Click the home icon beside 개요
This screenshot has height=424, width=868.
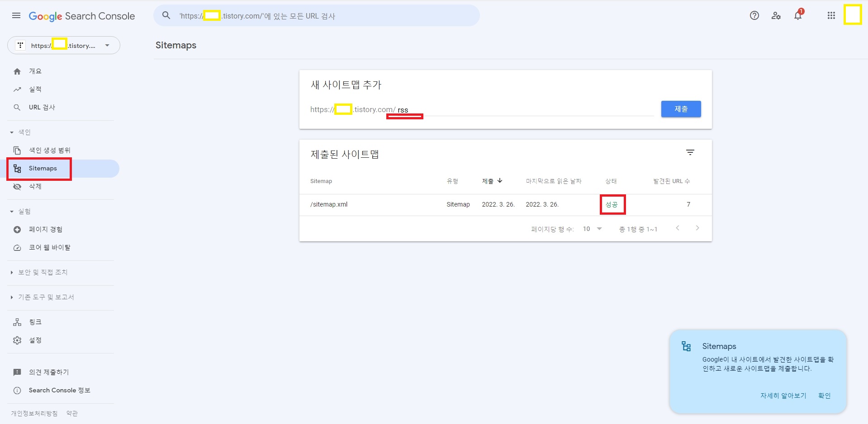click(x=17, y=71)
